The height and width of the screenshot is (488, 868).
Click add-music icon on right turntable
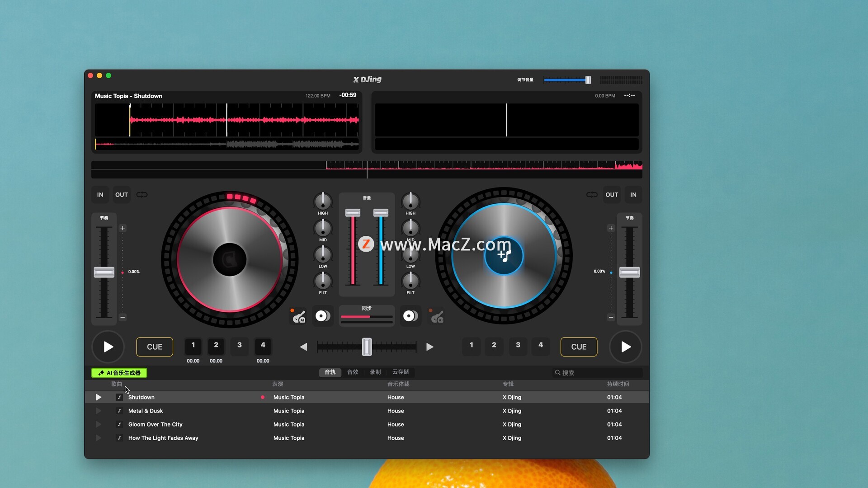pos(504,256)
